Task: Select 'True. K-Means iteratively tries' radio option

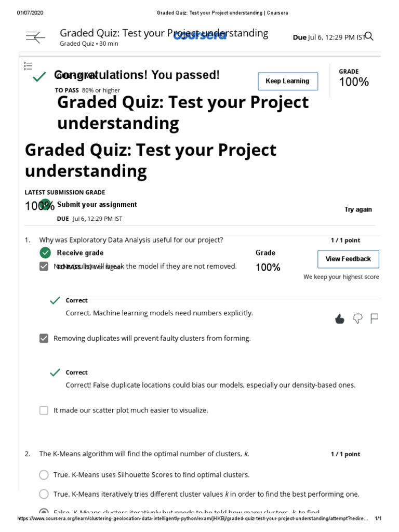Action: (x=44, y=494)
